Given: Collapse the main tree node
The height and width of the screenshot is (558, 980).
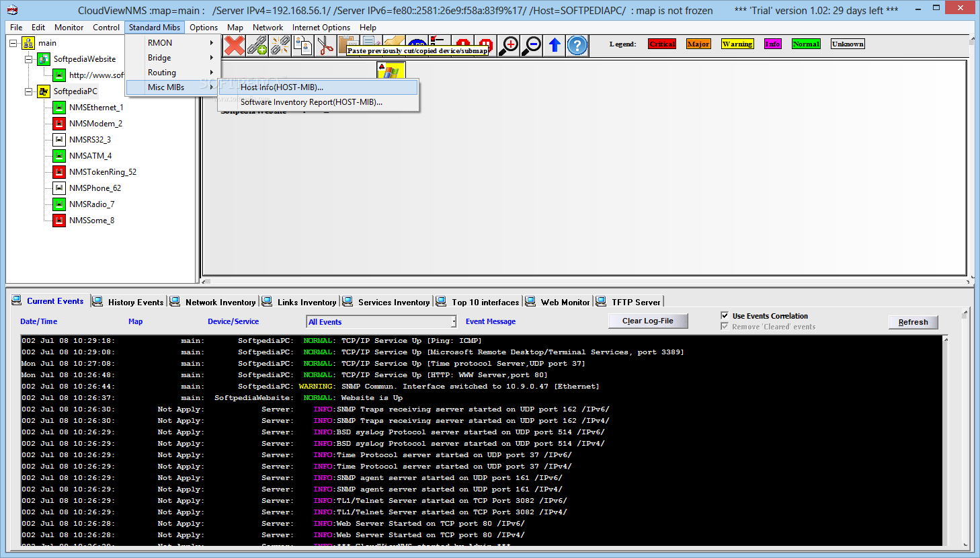Looking at the screenshot, I should 13,43.
